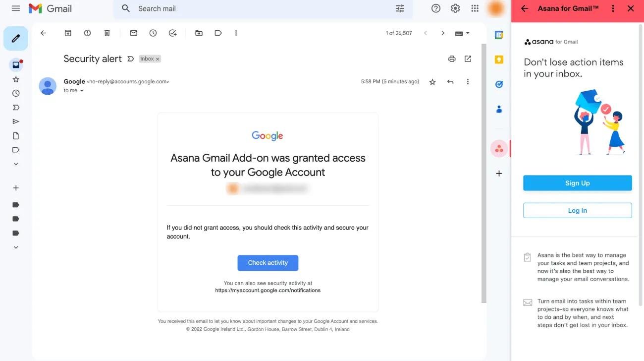Show search options in search bar
This screenshot has height=361, width=644.
point(400,8)
